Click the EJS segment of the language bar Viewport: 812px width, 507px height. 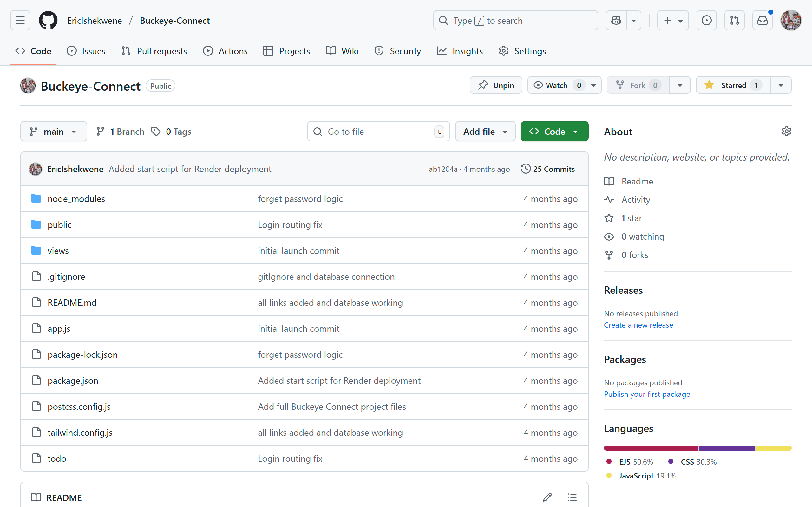(x=650, y=448)
